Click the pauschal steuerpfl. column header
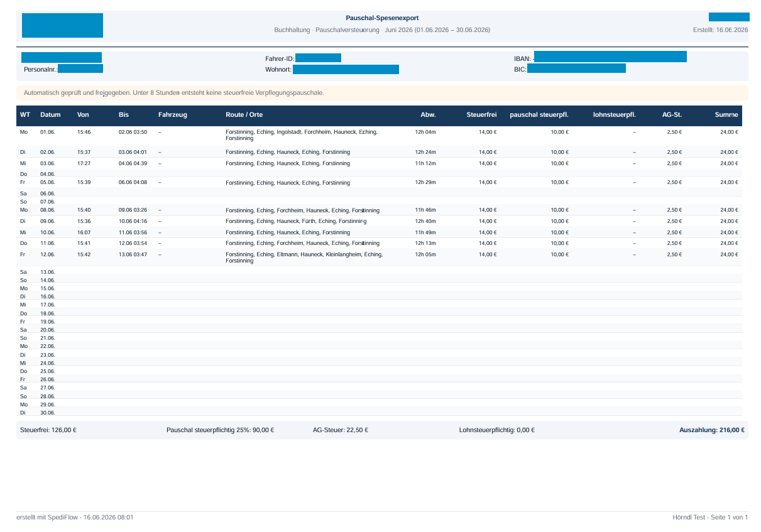The image size is (761, 532). [539, 115]
